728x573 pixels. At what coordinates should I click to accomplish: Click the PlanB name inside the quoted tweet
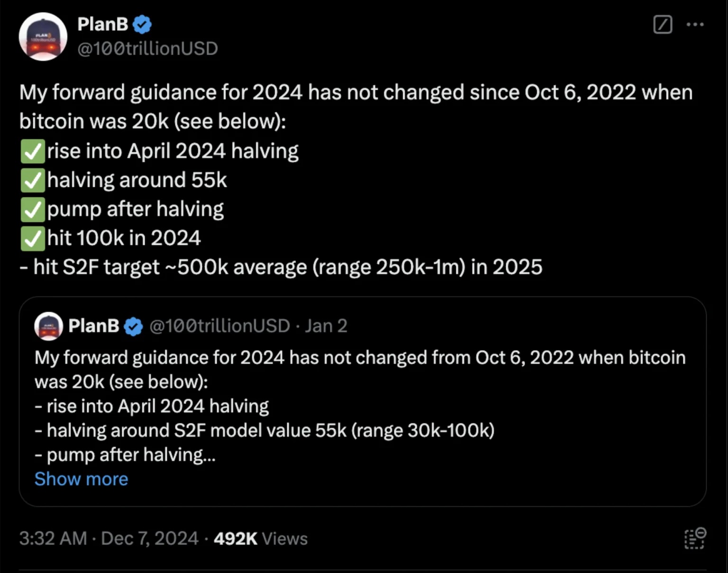[x=93, y=326]
